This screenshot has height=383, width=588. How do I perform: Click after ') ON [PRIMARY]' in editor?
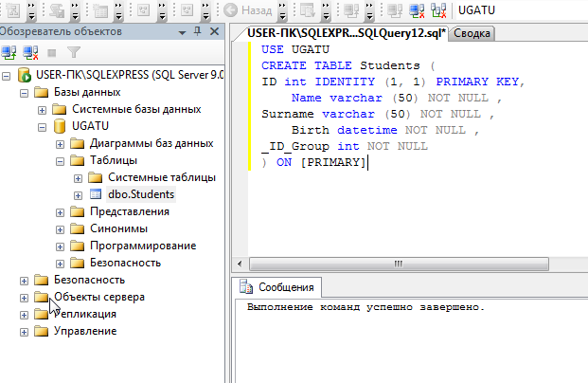(368, 163)
